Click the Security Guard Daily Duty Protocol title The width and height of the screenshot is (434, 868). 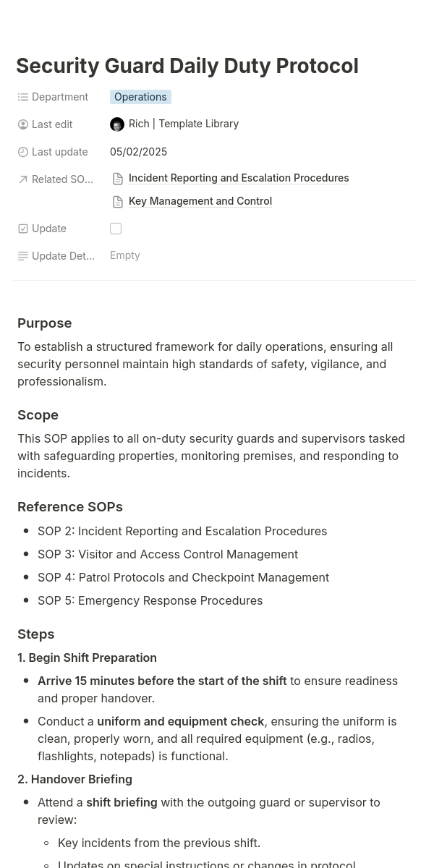[187, 66]
